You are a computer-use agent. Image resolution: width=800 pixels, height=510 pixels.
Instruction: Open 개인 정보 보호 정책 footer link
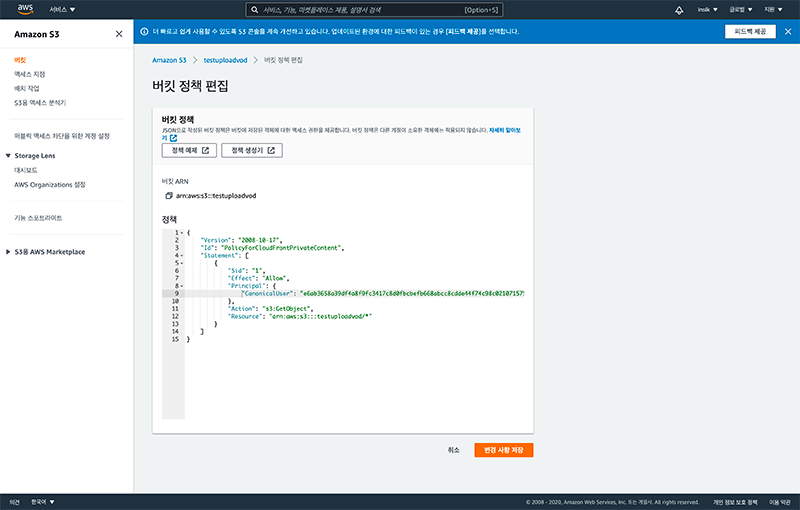coord(735,502)
